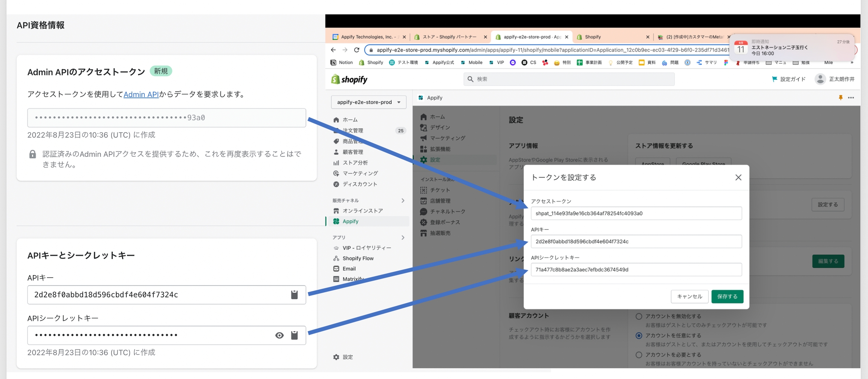Image resolution: width=868 pixels, height=379 pixels.
Task: Go forward with browser forward arrow
Action: coord(345,50)
